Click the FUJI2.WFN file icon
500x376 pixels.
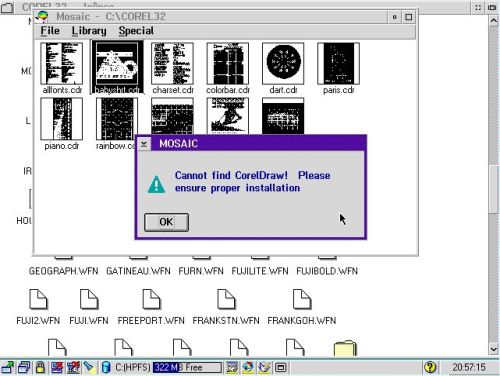pyautogui.click(x=38, y=299)
